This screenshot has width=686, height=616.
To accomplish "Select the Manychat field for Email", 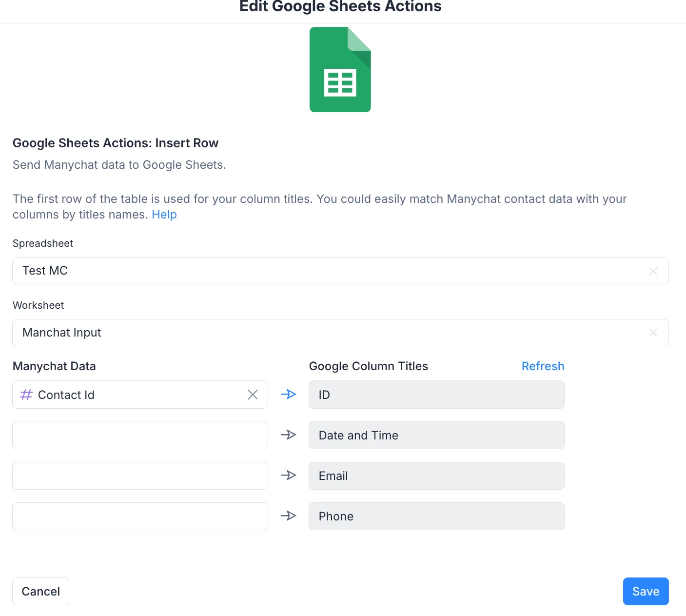I will pos(140,476).
